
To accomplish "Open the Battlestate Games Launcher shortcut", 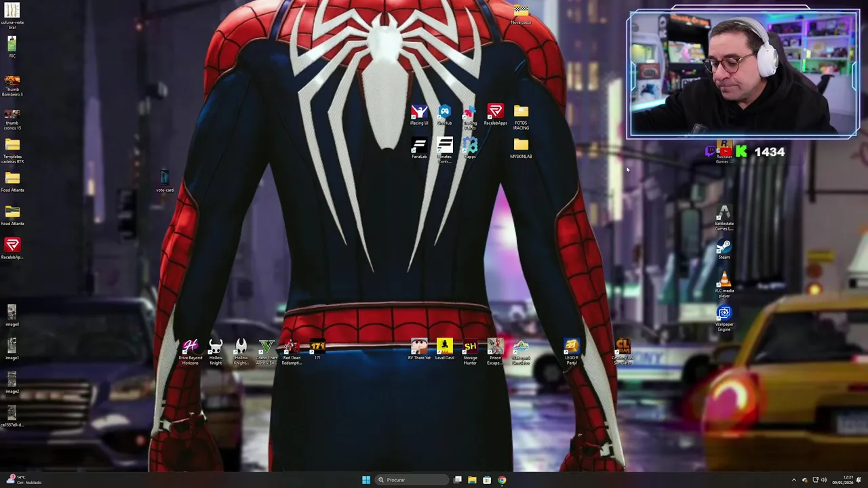I will pyautogui.click(x=724, y=218).
